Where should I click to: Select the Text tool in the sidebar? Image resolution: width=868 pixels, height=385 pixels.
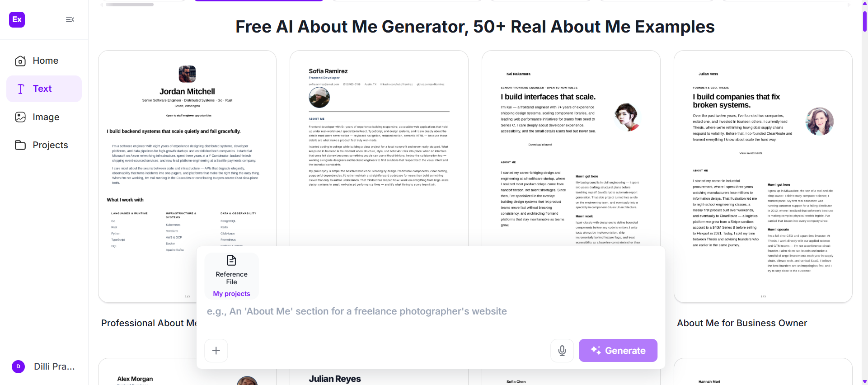44,89
